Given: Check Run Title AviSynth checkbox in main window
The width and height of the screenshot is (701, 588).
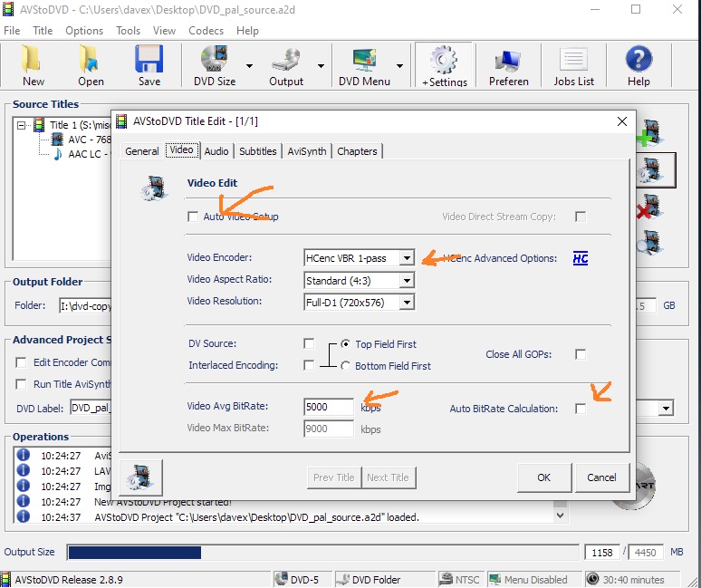Looking at the screenshot, I should pyautogui.click(x=21, y=384).
